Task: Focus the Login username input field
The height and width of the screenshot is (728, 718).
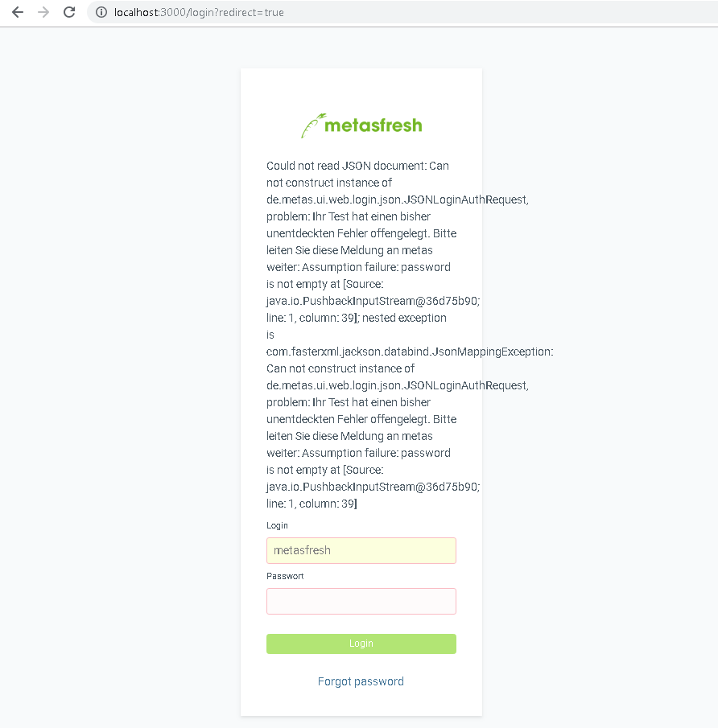Action: 361,550
